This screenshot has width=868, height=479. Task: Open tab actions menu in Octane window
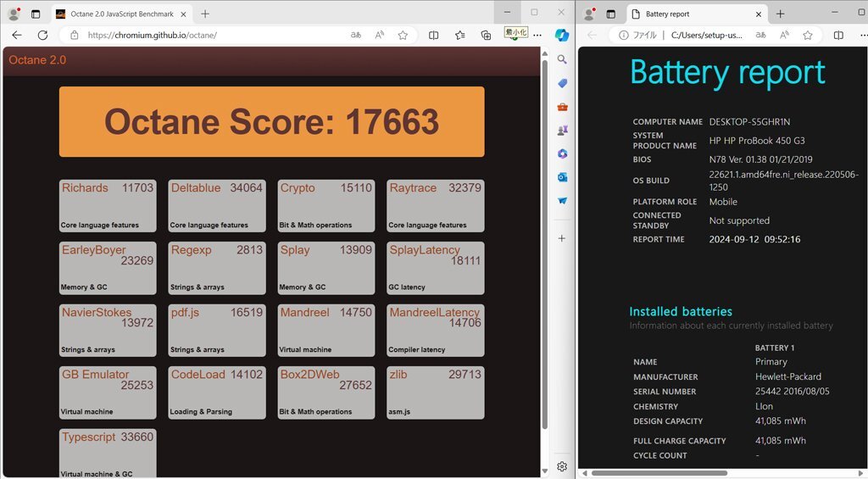(x=36, y=14)
